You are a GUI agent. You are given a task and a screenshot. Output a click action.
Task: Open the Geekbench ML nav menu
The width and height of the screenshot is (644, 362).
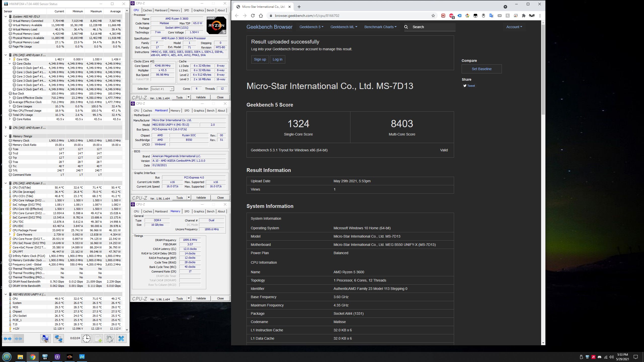click(344, 27)
